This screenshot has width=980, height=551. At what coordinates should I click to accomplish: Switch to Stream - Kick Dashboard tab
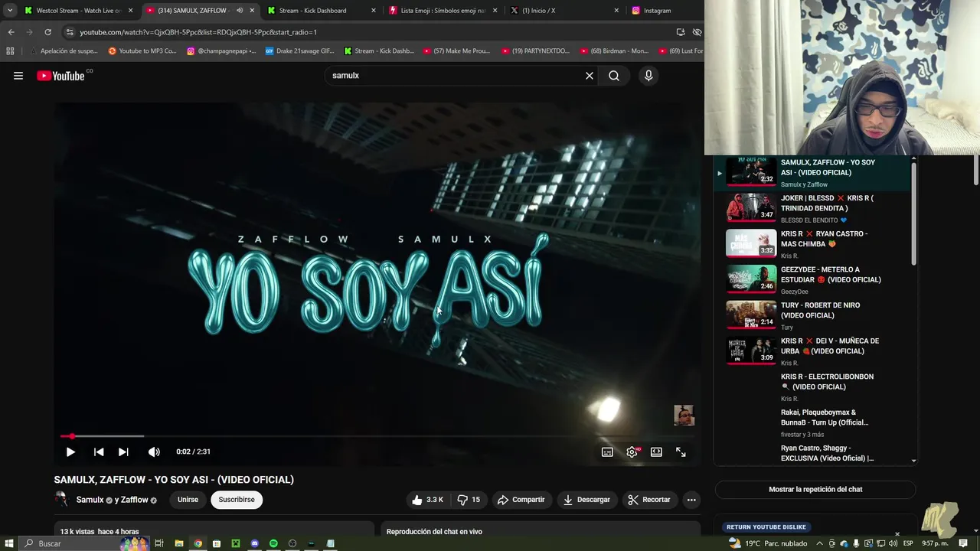[322, 11]
